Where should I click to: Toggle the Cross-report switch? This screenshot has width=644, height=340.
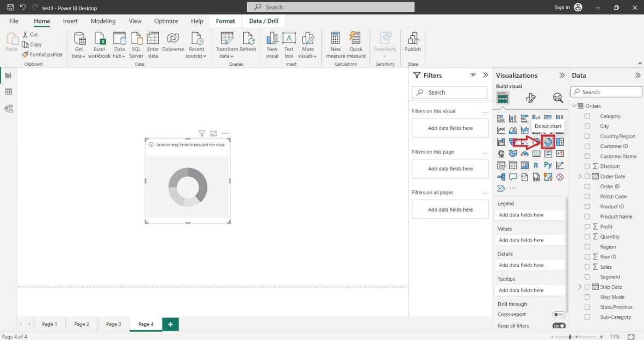coord(559,315)
